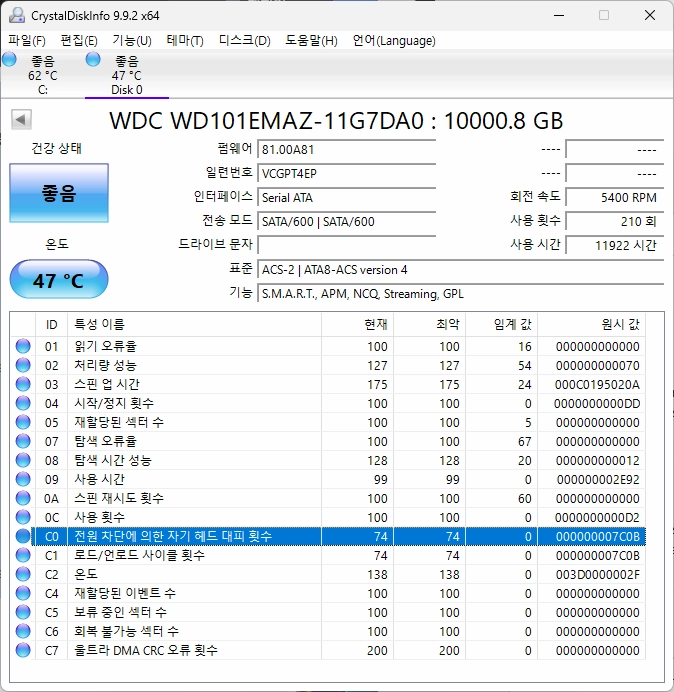Click the 기능 field listing S.M.A.R.T., APM
The width and height of the screenshot is (674, 692).
point(460,293)
